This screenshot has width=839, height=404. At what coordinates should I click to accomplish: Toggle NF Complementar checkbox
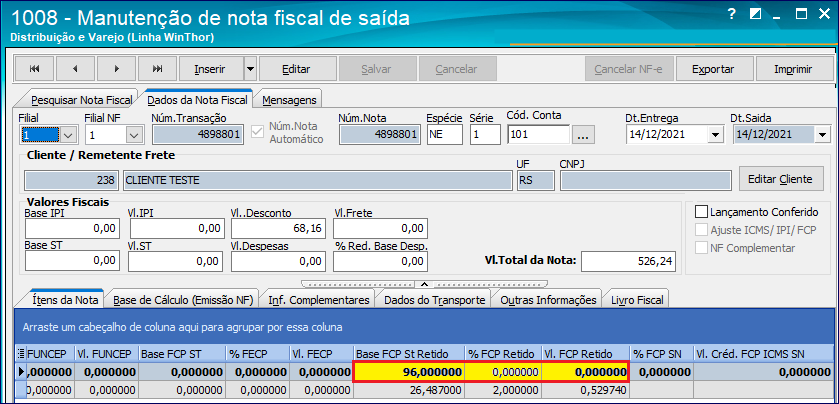point(700,248)
